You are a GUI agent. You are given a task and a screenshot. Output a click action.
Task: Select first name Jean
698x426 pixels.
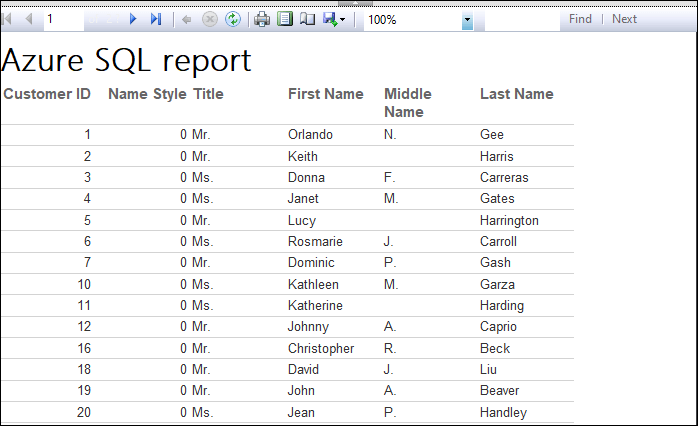301,412
